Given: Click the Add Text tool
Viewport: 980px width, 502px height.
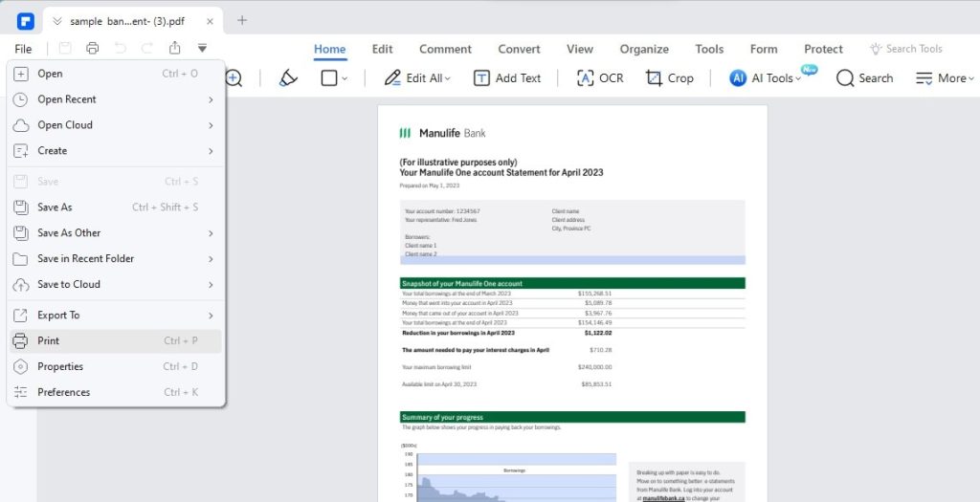Looking at the screenshot, I should 507,78.
